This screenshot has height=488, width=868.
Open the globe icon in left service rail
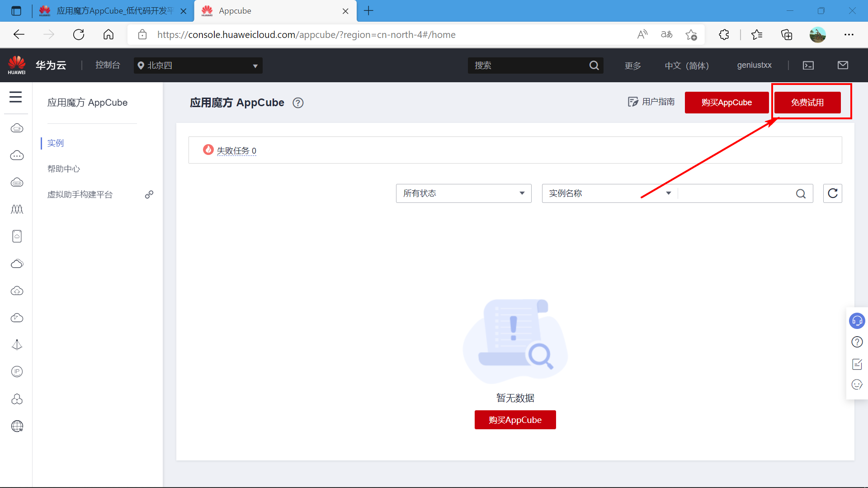coord(17,426)
